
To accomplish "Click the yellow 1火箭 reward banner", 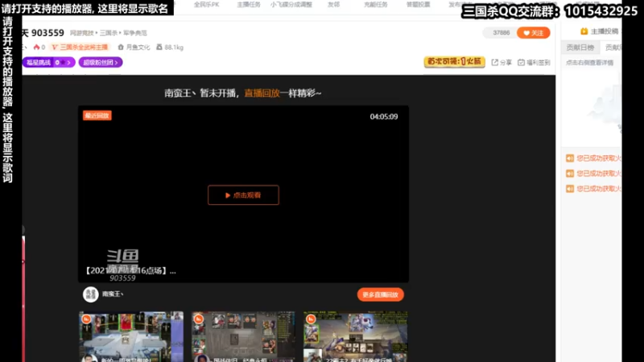I will (x=454, y=62).
